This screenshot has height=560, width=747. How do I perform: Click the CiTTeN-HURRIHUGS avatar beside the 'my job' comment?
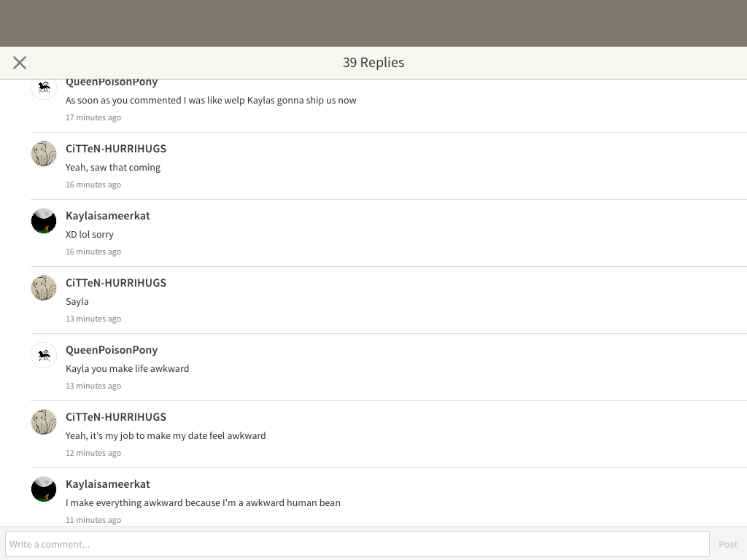coord(44,422)
